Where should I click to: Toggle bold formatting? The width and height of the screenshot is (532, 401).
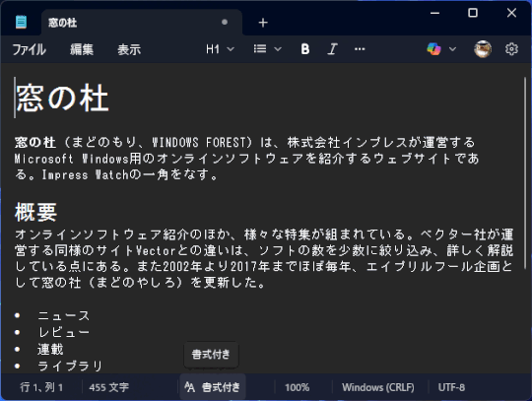[305, 49]
